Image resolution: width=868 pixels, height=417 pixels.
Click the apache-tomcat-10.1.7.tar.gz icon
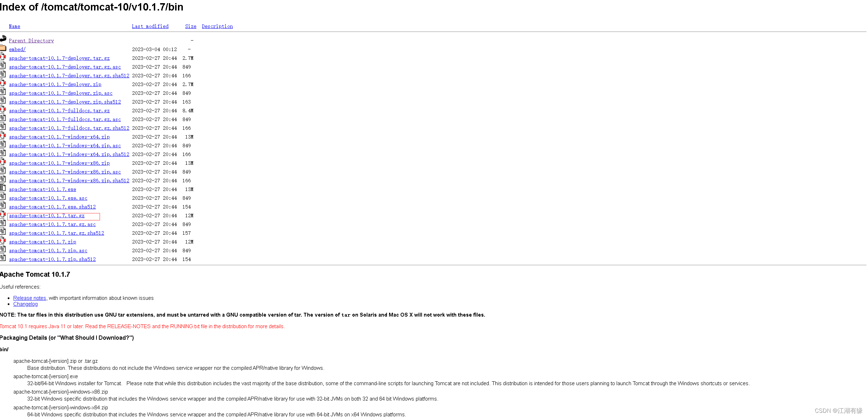pos(4,215)
